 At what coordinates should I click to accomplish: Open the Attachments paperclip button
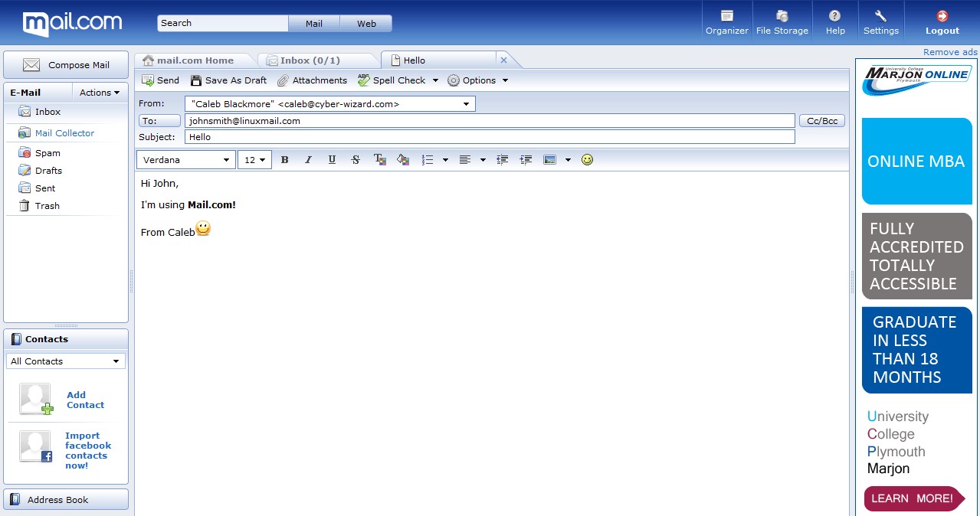pyautogui.click(x=312, y=80)
